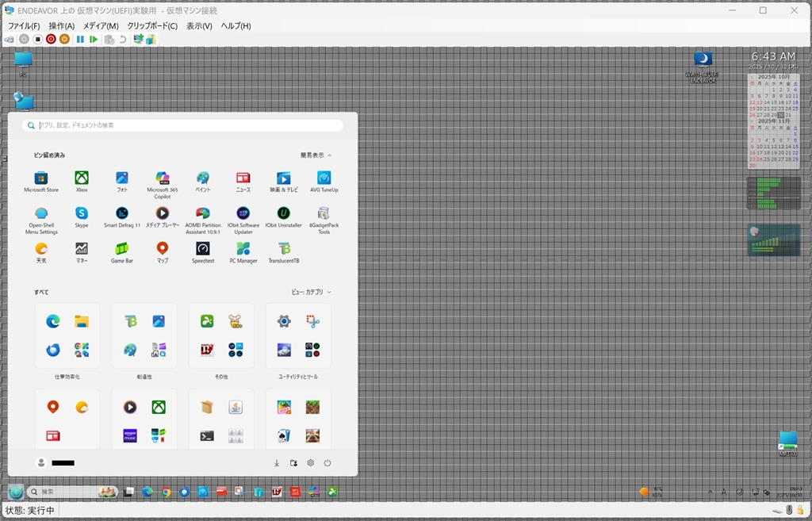This screenshot has height=521, width=812.
Task: Launch メディア プレーヤー
Action: coord(163,217)
